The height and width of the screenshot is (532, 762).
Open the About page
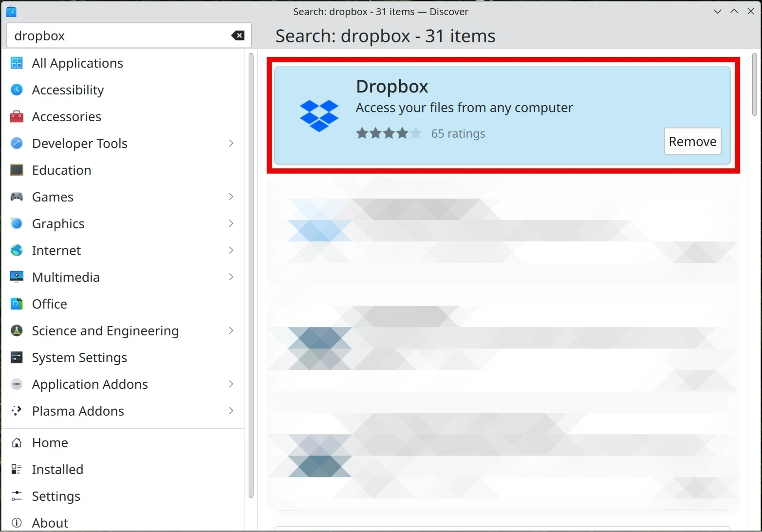point(123,522)
